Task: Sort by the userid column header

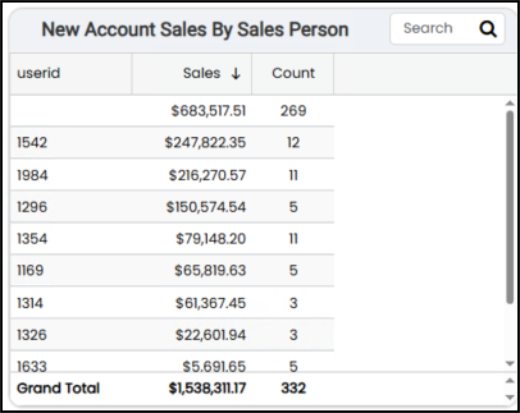Action: tap(71, 73)
